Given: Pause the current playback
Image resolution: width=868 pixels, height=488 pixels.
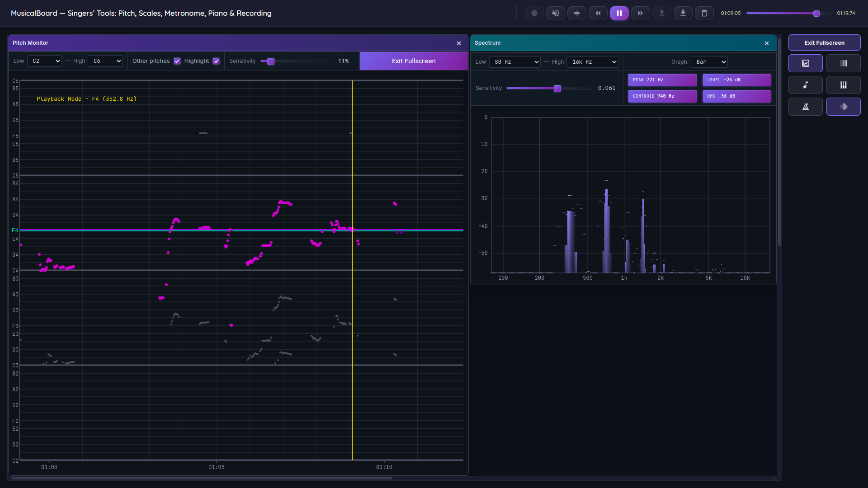Looking at the screenshot, I should click(619, 13).
